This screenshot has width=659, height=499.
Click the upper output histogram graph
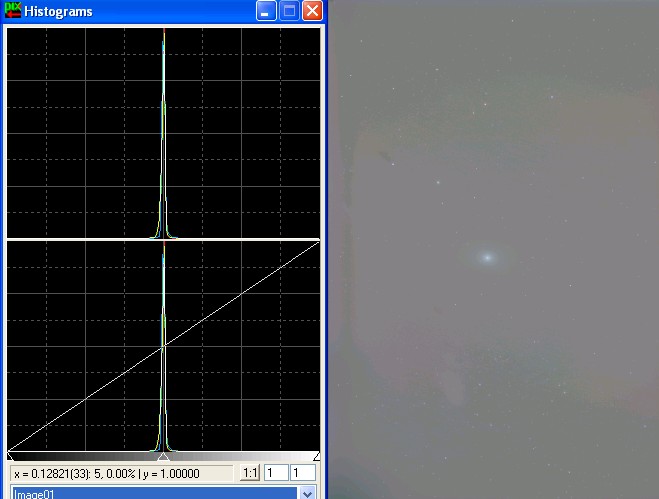(x=163, y=133)
